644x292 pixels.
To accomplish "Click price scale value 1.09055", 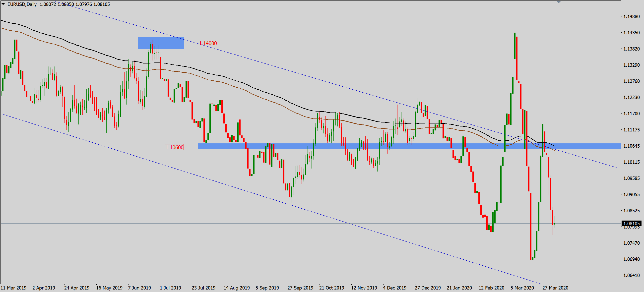I will 632,194.
